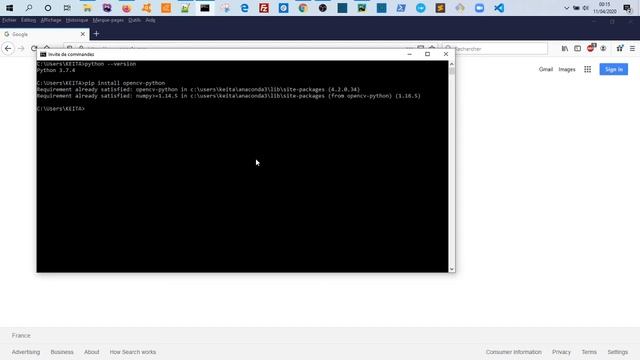The height and width of the screenshot is (360, 640).
Task: Click the Sign in button
Action: 613,69
